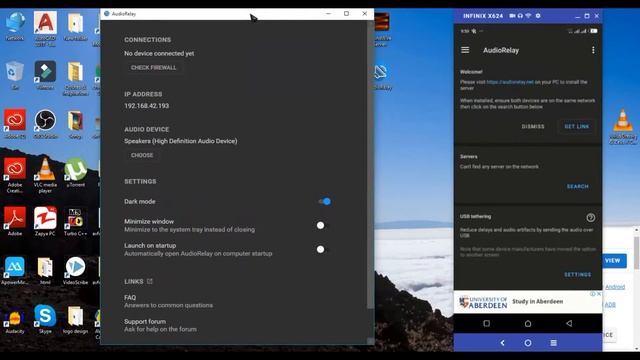The height and width of the screenshot is (360, 640).
Task: Tap DISMISS on the welcome card
Action: [x=533, y=127]
